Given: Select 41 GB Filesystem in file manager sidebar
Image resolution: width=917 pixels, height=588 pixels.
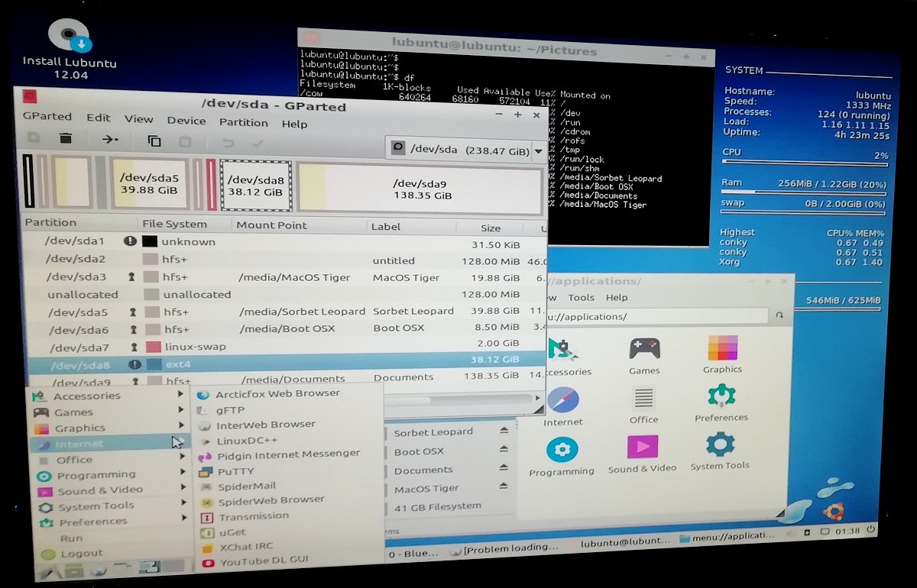Looking at the screenshot, I should [x=438, y=506].
